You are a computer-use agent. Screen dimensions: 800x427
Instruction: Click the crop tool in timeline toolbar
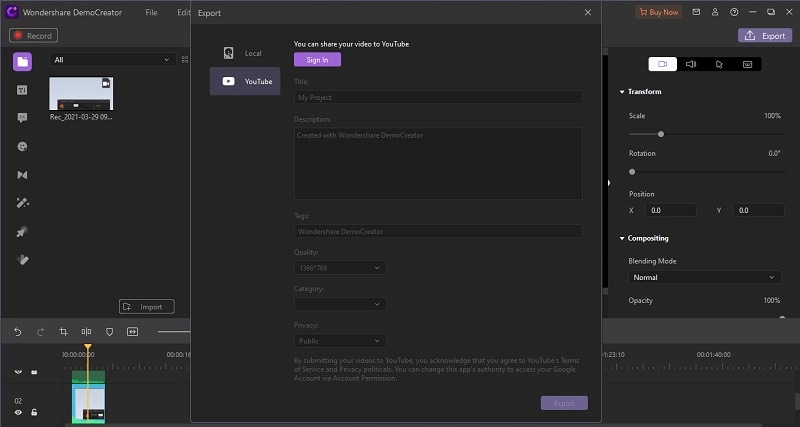(x=63, y=331)
